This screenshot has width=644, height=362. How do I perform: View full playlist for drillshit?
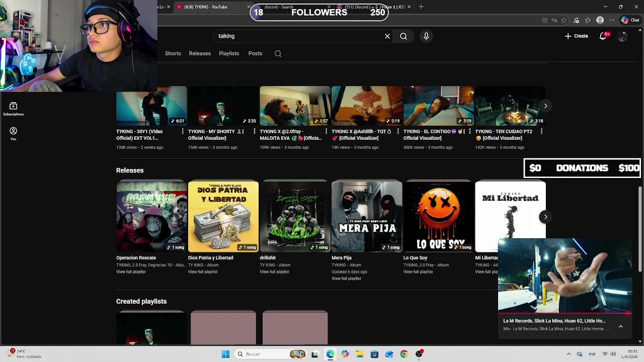click(x=274, y=272)
